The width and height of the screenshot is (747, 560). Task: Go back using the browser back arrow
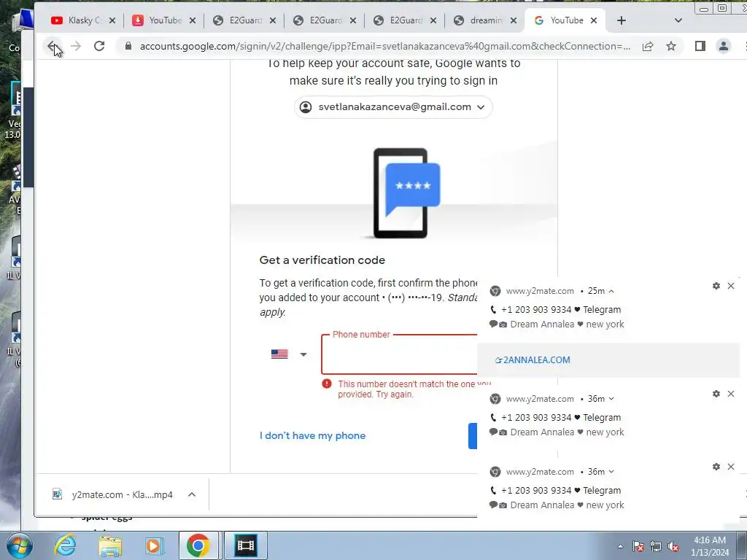pyautogui.click(x=53, y=46)
